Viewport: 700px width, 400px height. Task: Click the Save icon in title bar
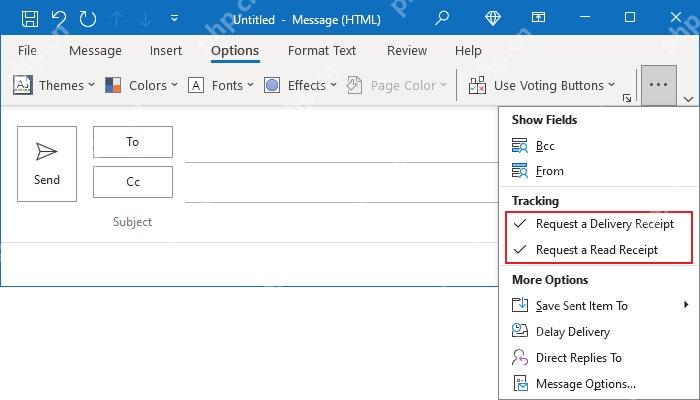(x=30, y=19)
